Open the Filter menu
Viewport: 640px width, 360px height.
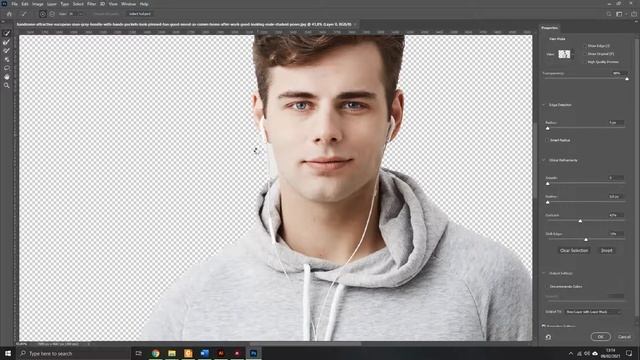[x=91, y=4]
